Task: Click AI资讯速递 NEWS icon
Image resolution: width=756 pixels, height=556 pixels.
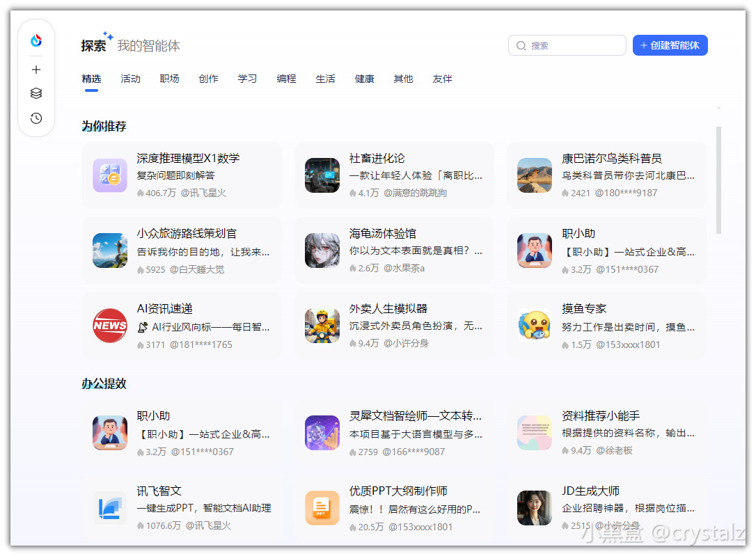Action: (110, 326)
